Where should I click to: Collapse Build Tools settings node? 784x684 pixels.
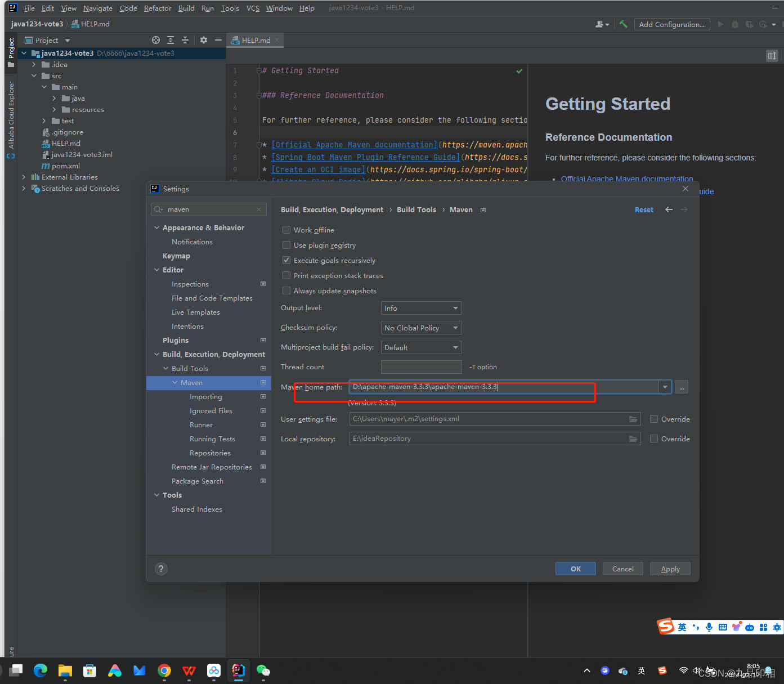pyautogui.click(x=166, y=368)
